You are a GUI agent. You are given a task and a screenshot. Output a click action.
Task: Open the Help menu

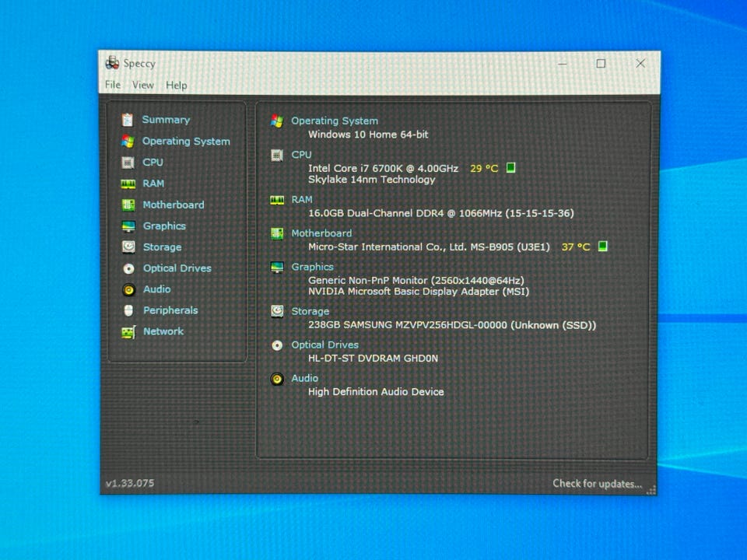point(177,85)
